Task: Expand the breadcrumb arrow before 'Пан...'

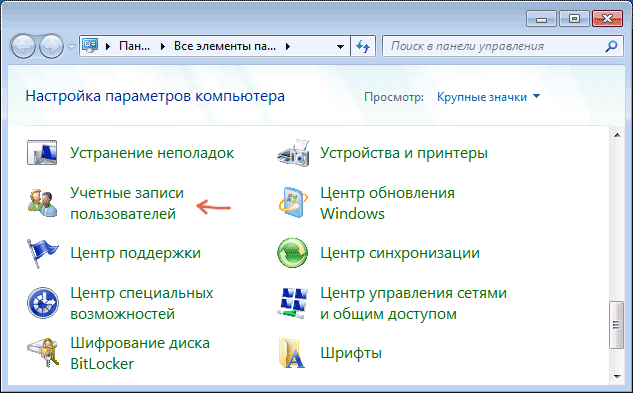Action: [107, 46]
